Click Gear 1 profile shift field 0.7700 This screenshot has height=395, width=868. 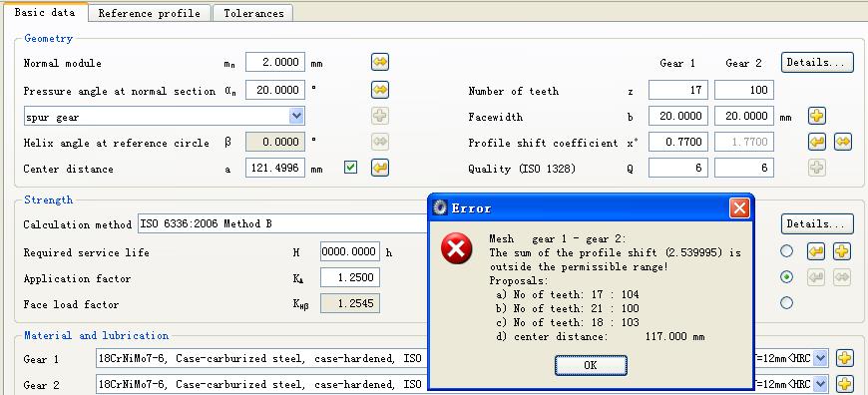(678, 142)
